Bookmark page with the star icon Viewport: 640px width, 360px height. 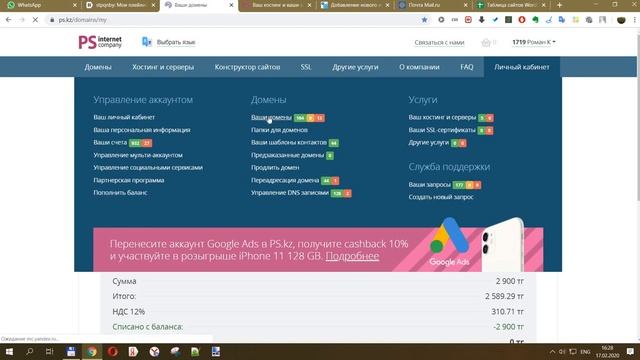click(x=424, y=20)
